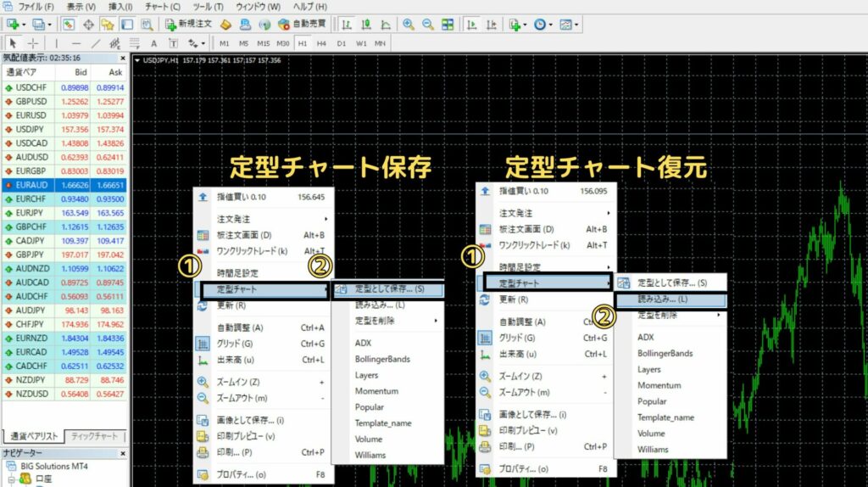
Task: Pick the trendline drawing tool
Action: pyautogui.click(x=96, y=42)
